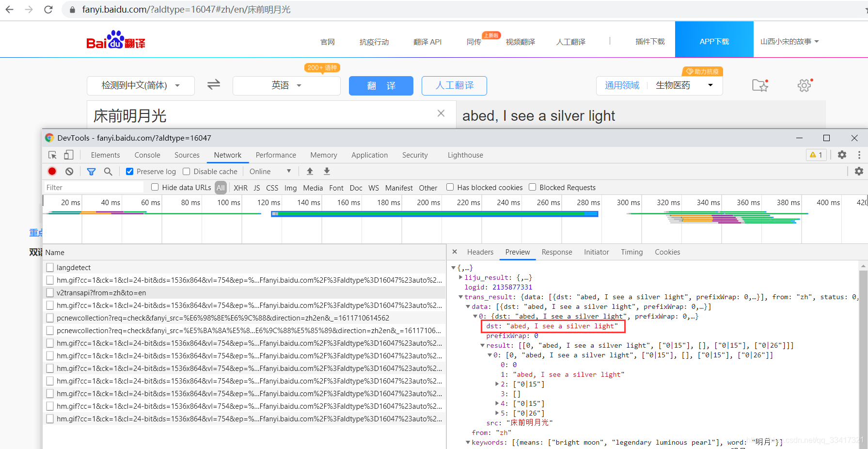Open the 翻译 API link

[427, 42]
